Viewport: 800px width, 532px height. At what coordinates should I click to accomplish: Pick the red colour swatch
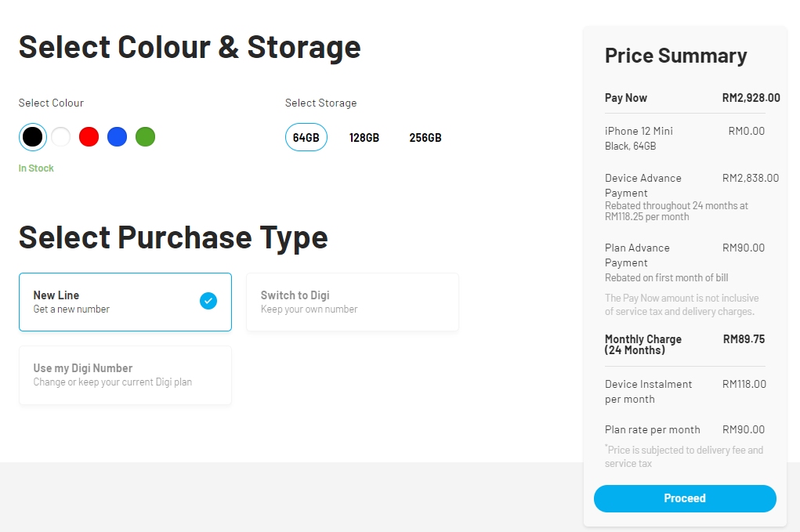tap(89, 137)
